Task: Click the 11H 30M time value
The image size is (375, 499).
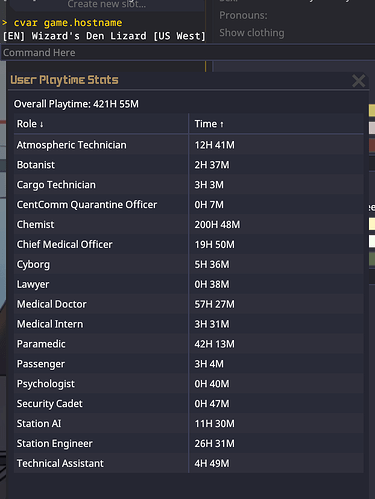Action: [214, 424]
